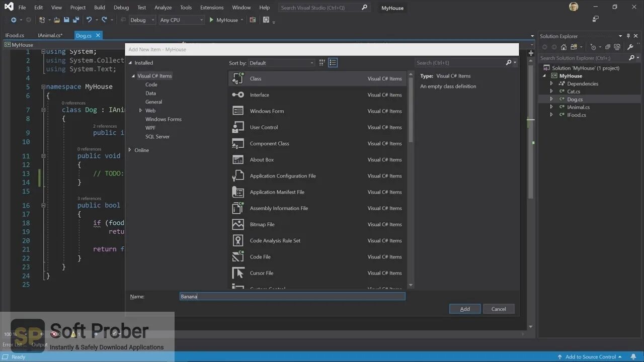This screenshot has width=644, height=362.
Task: Save the current file via toolbar
Action: (x=66, y=20)
